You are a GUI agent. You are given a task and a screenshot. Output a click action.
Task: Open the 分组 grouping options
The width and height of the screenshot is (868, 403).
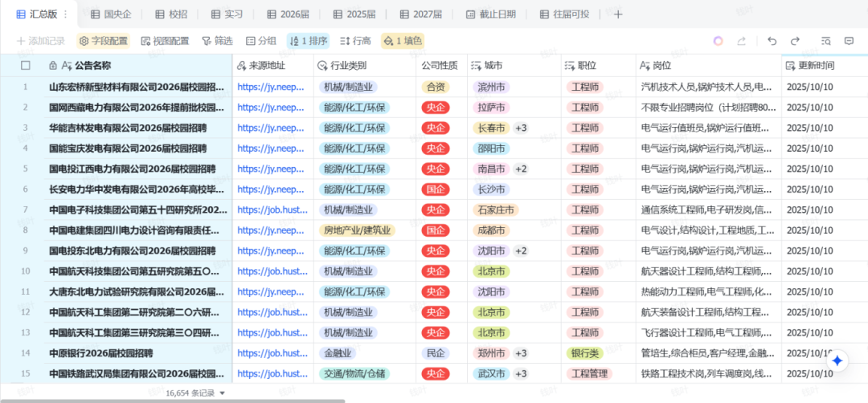[261, 41]
